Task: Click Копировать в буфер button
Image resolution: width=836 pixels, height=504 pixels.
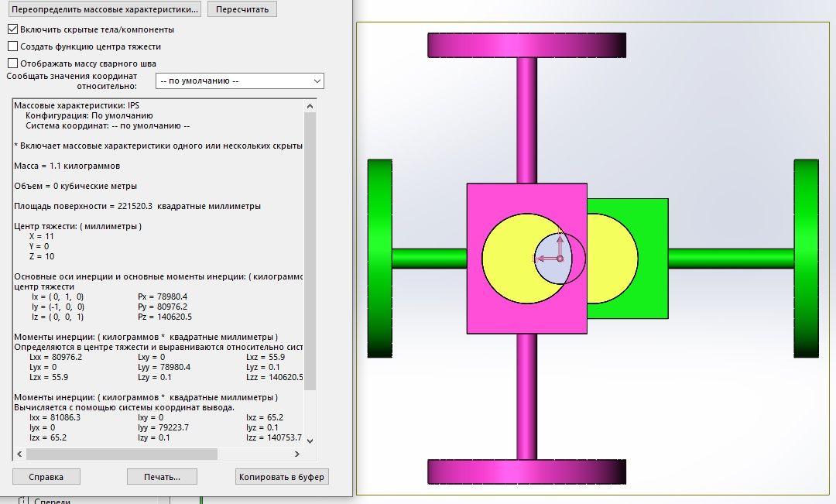Action: tap(282, 477)
